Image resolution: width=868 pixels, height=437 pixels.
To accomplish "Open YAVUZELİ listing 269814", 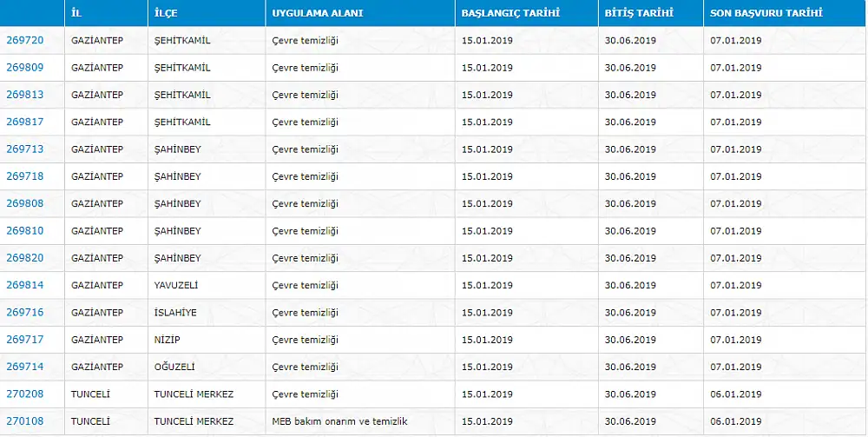I will [25, 285].
